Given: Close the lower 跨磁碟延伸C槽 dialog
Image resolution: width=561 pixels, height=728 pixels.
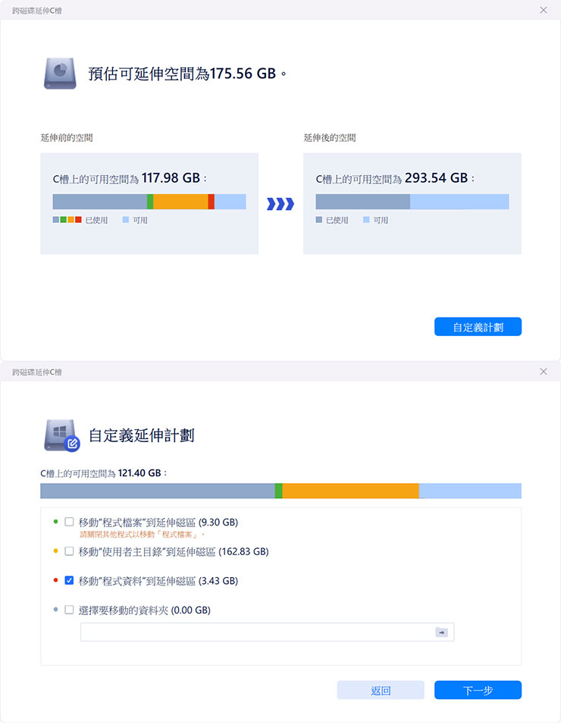Looking at the screenshot, I should (544, 372).
